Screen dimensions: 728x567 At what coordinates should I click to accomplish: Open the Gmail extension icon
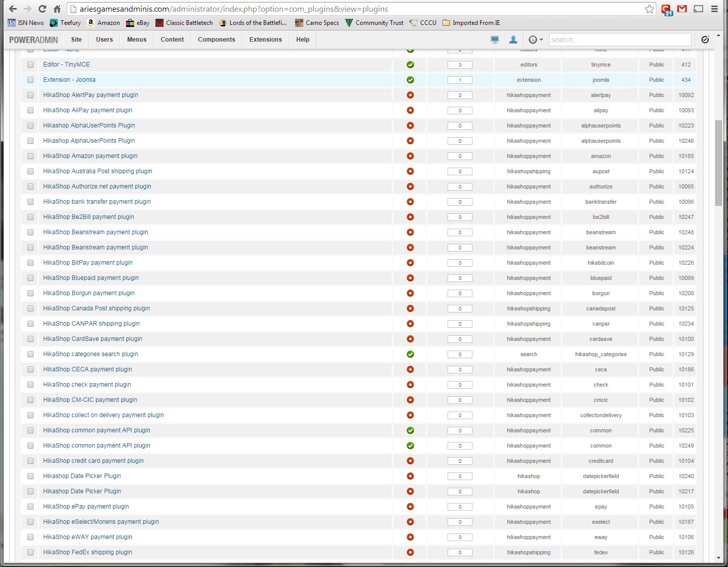(682, 9)
